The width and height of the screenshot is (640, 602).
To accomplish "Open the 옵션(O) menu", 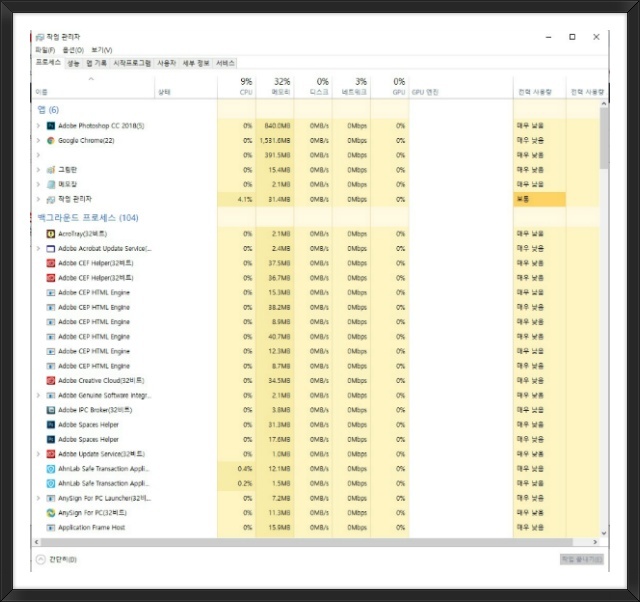I will pos(73,50).
